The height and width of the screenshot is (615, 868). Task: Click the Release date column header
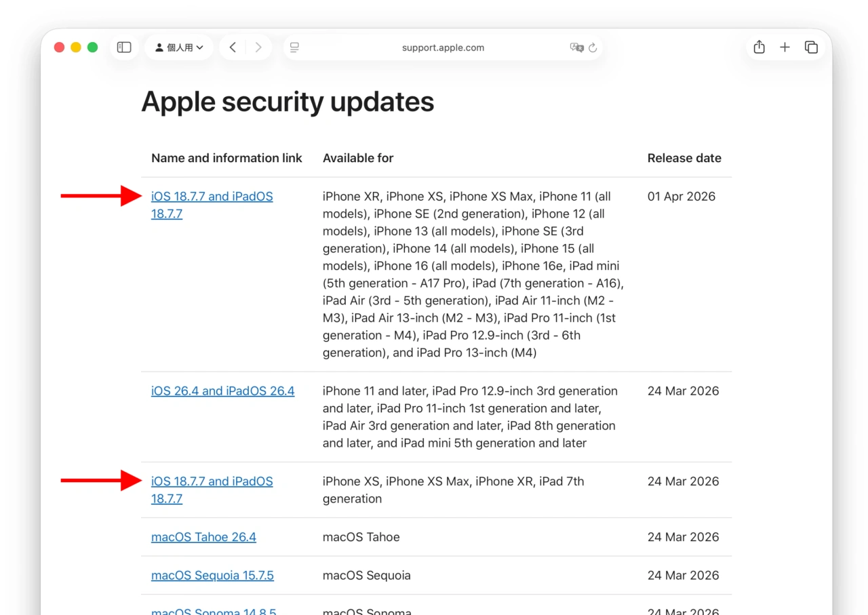click(684, 158)
